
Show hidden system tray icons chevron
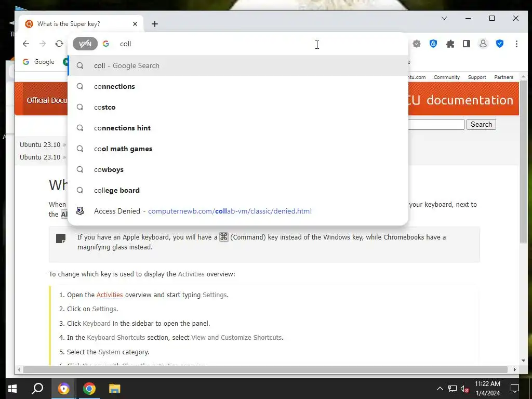440,389
